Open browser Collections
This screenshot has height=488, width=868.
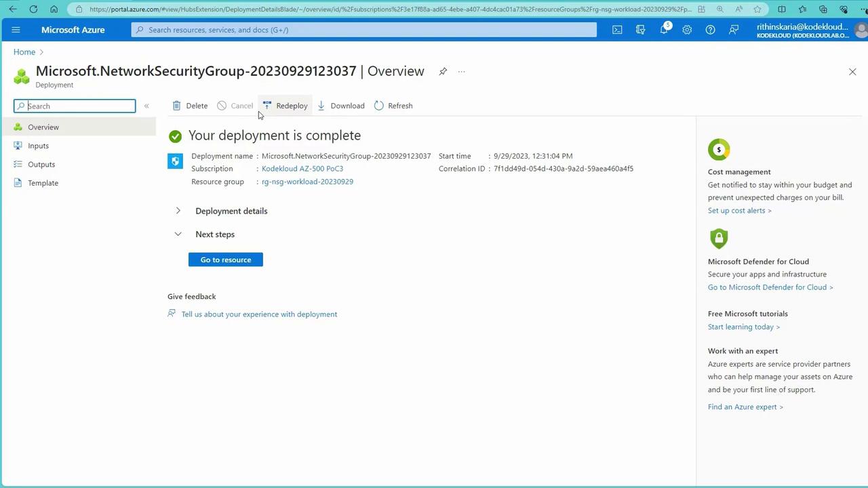[823, 9]
